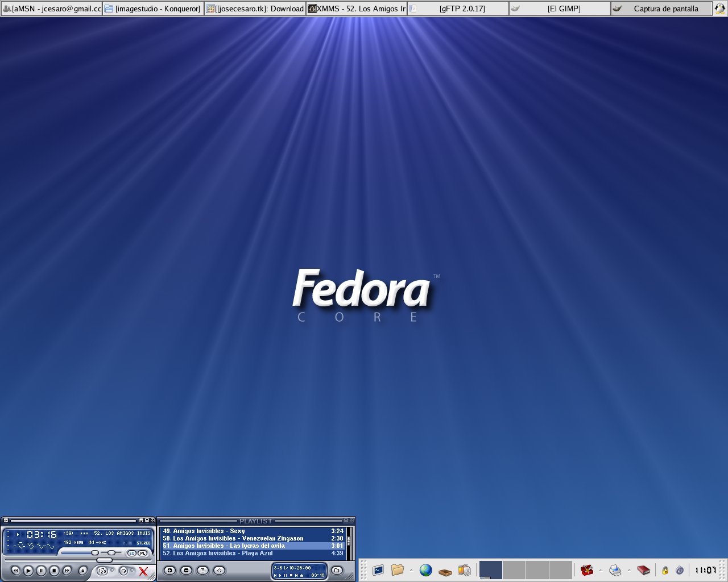Switch to imagestudio - Konqueror window
728x582 pixels.
[153, 9]
